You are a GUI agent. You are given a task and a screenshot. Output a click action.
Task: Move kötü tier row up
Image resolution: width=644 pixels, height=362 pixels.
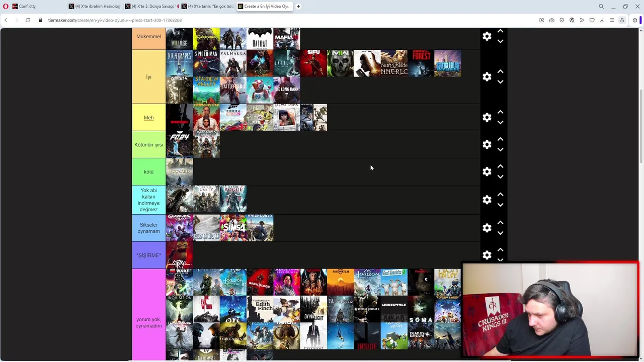click(x=500, y=166)
